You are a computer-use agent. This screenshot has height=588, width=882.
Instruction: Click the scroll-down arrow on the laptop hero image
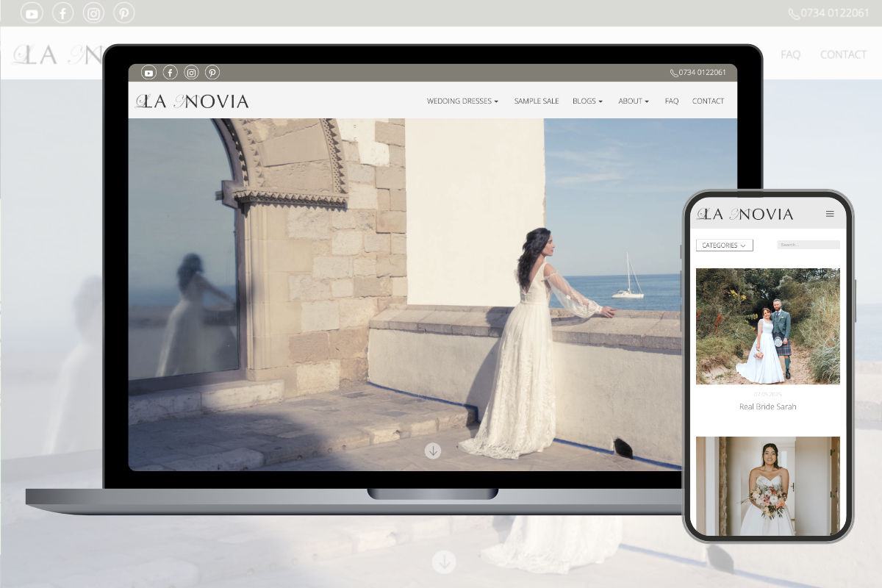pos(433,451)
